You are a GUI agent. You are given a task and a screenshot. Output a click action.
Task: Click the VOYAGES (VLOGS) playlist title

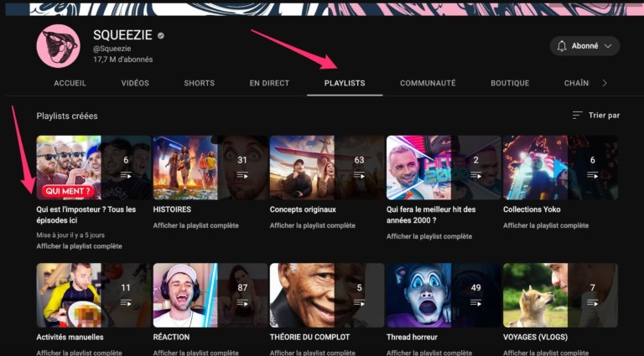click(535, 337)
